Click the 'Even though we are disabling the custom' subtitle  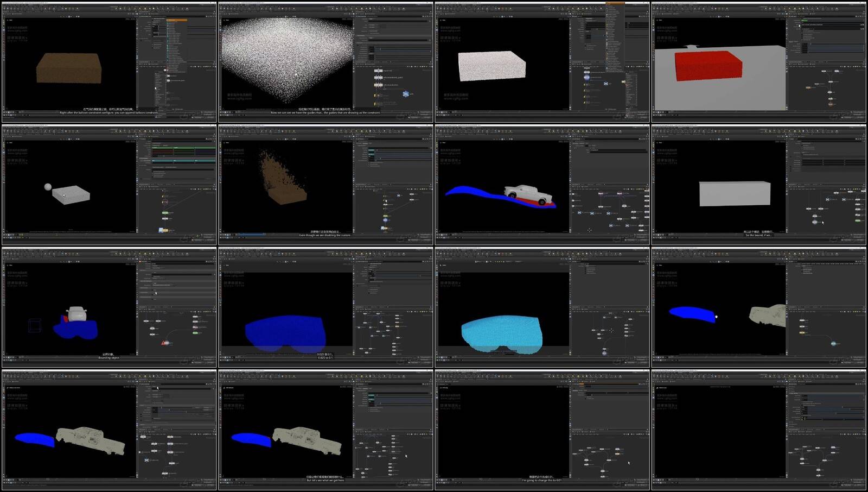(x=325, y=235)
